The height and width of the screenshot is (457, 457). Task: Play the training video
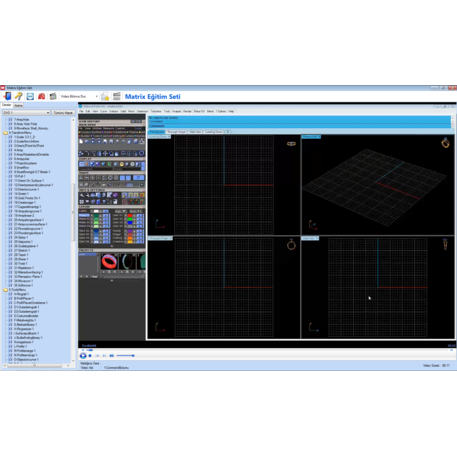pos(83,356)
